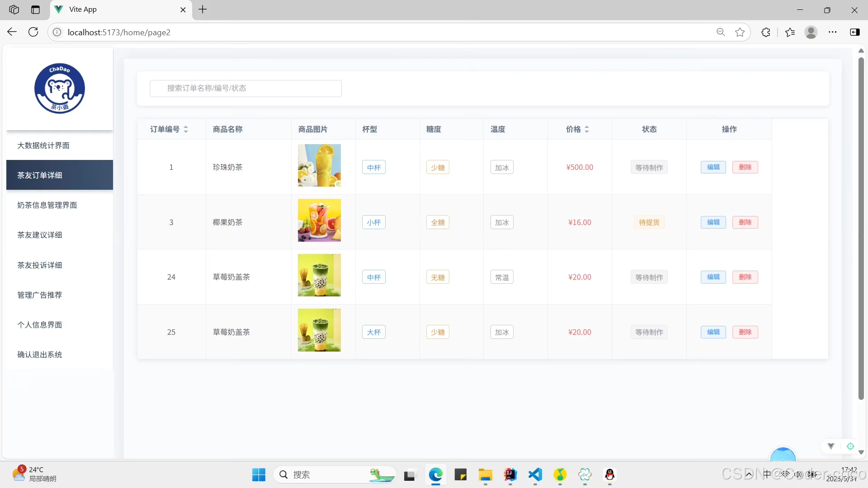Show hidden system tray icons chevron

(x=749, y=474)
